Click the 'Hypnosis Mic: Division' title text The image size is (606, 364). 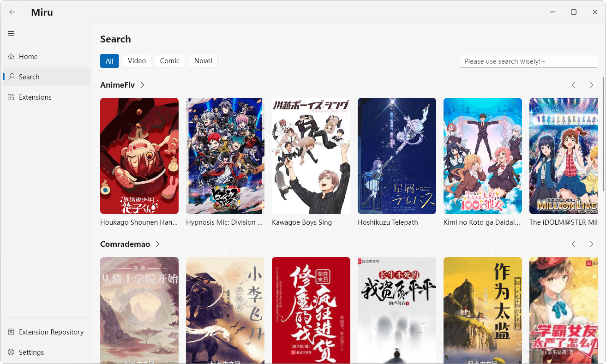224,222
